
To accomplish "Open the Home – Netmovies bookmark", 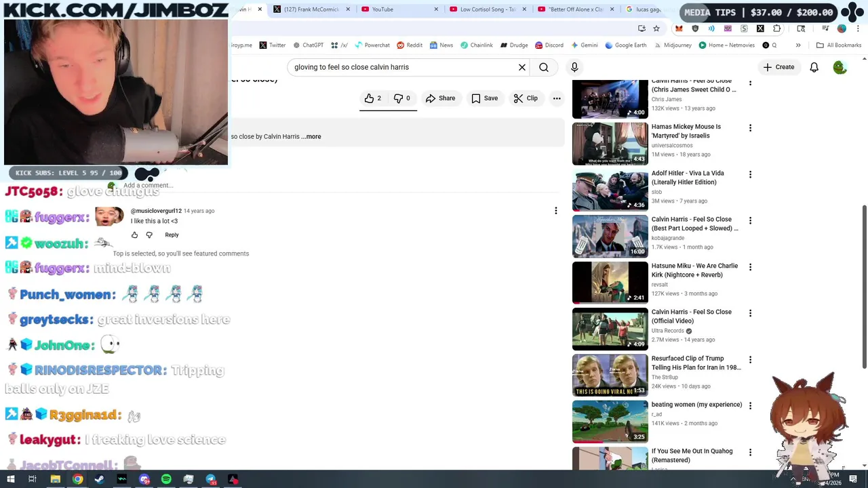I will pyautogui.click(x=726, y=45).
